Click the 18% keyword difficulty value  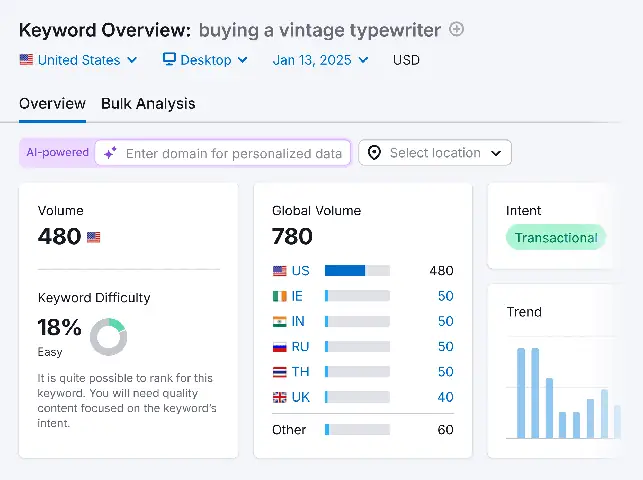[x=59, y=327]
